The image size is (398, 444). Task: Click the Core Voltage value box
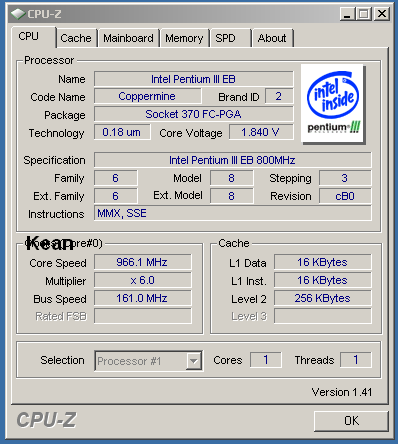click(261, 132)
